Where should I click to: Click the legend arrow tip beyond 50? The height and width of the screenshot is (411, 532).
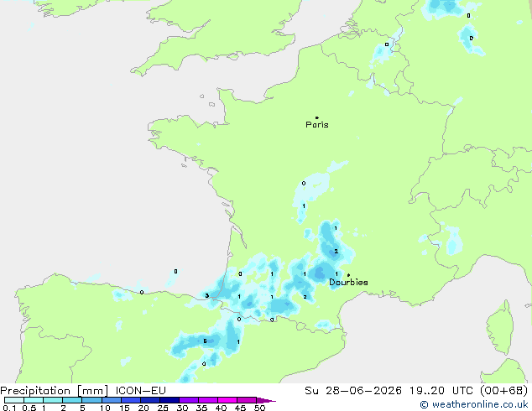click(x=266, y=400)
